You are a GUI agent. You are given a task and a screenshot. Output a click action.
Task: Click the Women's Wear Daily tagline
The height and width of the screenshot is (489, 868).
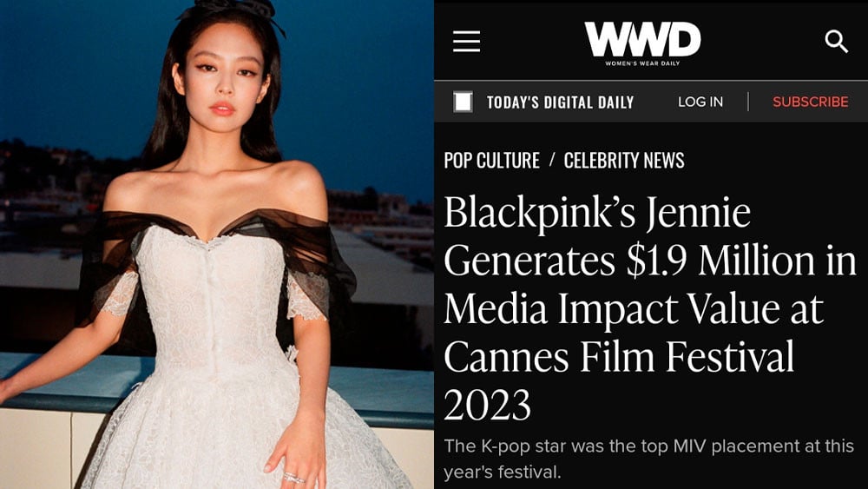coord(642,63)
